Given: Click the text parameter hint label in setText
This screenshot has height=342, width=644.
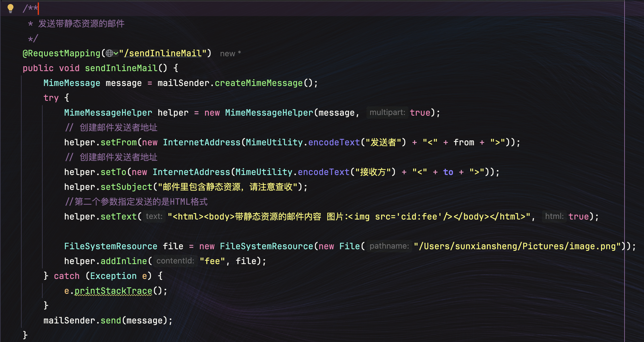Looking at the screenshot, I should tap(154, 217).
